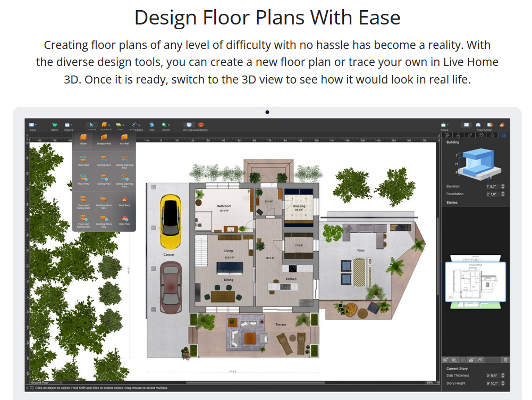Open the object library inspector tab
The height and width of the screenshot is (400, 532).
(447, 135)
